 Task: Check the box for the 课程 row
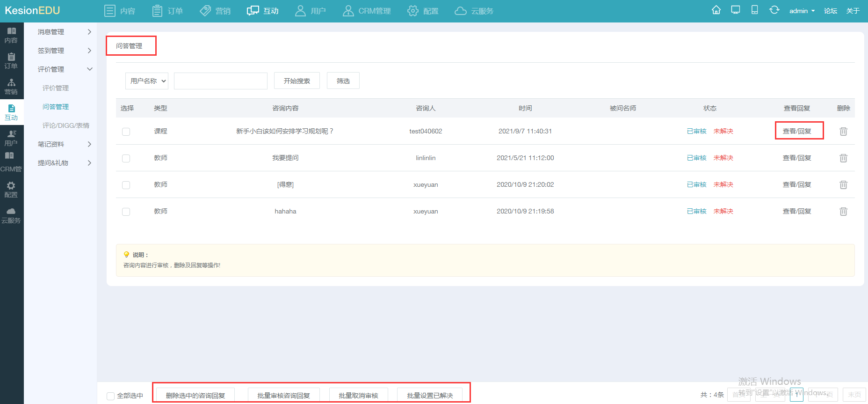(126, 132)
